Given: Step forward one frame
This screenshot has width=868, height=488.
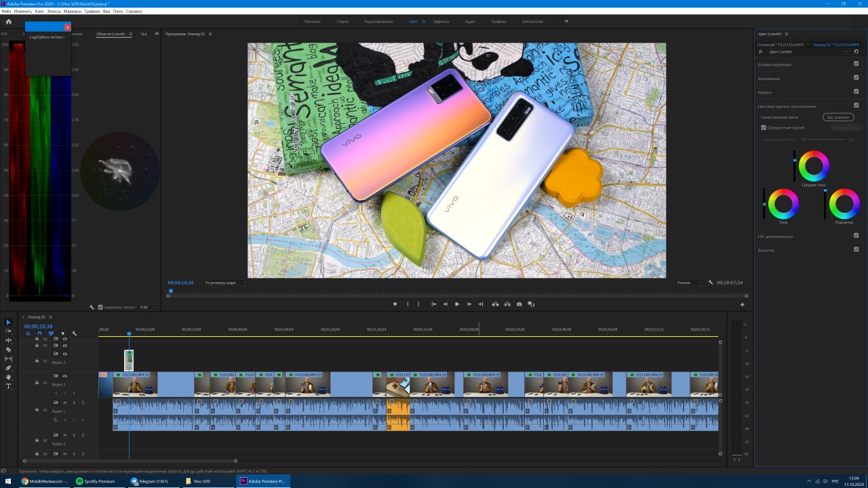Looking at the screenshot, I should [469, 304].
